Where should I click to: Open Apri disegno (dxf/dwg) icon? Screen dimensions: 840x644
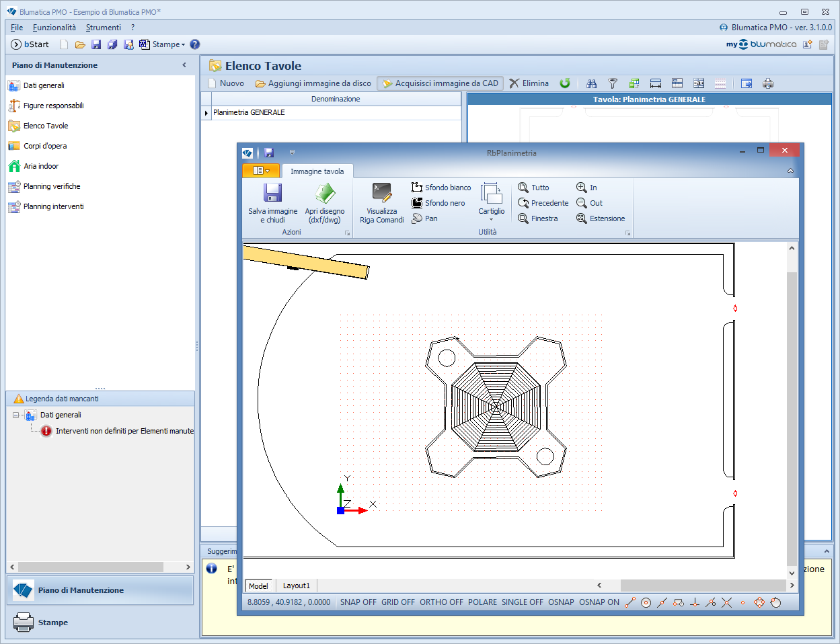tap(325, 194)
